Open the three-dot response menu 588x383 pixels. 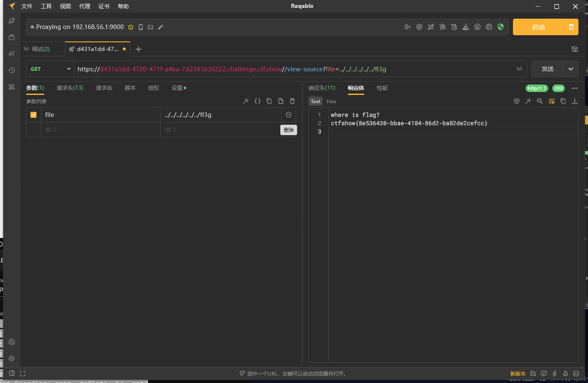(x=574, y=88)
